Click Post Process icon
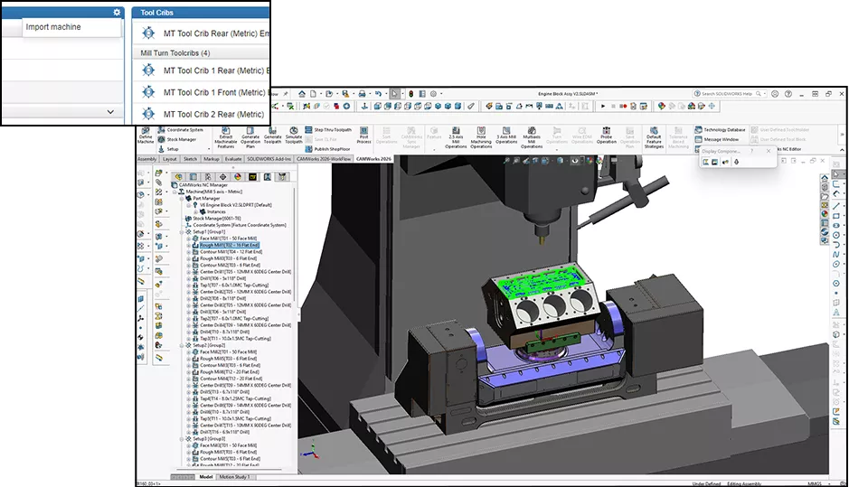Screen dimensions: 868x487 click(363, 136)
